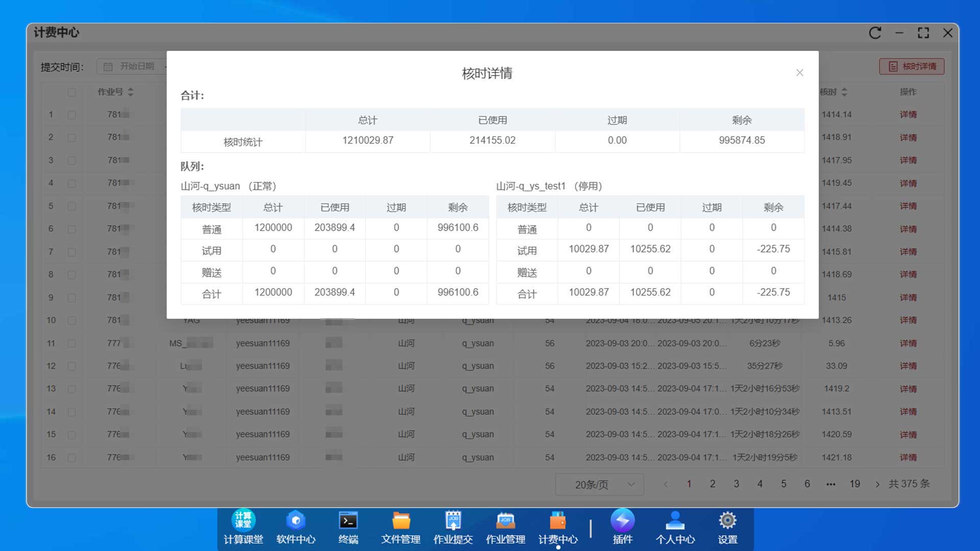Click the 操作 column header

pyautogui.click(x=908, y=92)
